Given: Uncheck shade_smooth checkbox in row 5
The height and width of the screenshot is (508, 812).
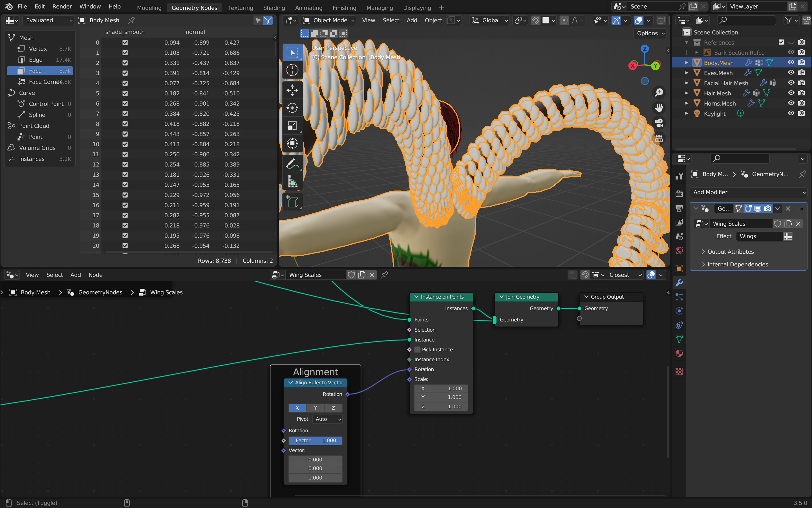Looking at the screenshot, I should (x=125, y=93).
